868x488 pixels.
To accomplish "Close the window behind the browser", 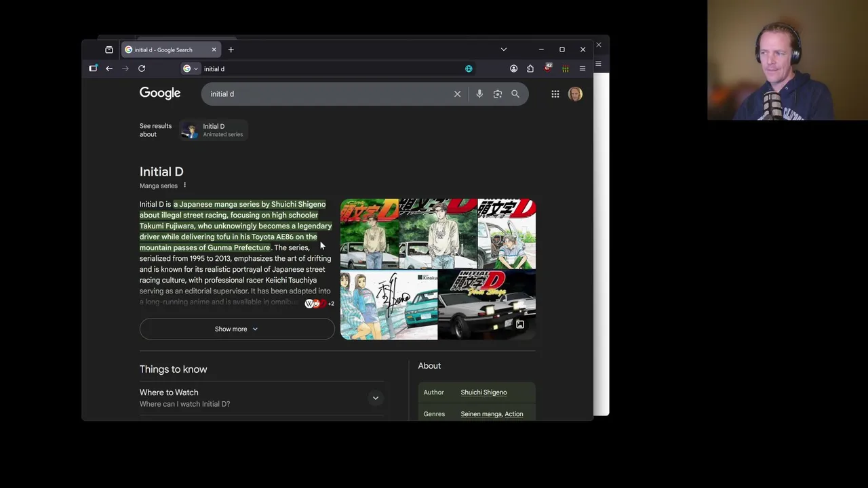I will (x=598, y=45).
